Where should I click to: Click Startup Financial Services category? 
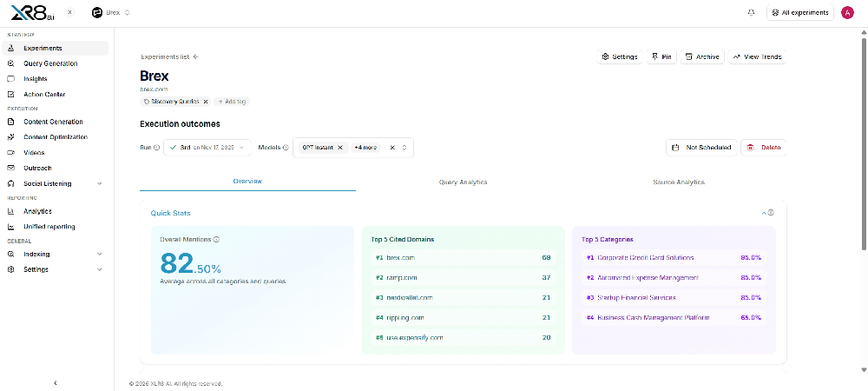674,298
